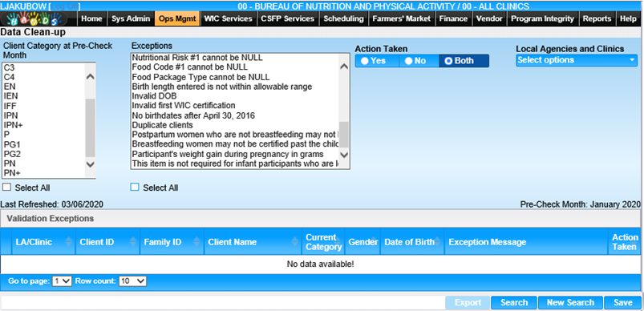
Task: Click the Save button
Action: click(x=622, y=303)
